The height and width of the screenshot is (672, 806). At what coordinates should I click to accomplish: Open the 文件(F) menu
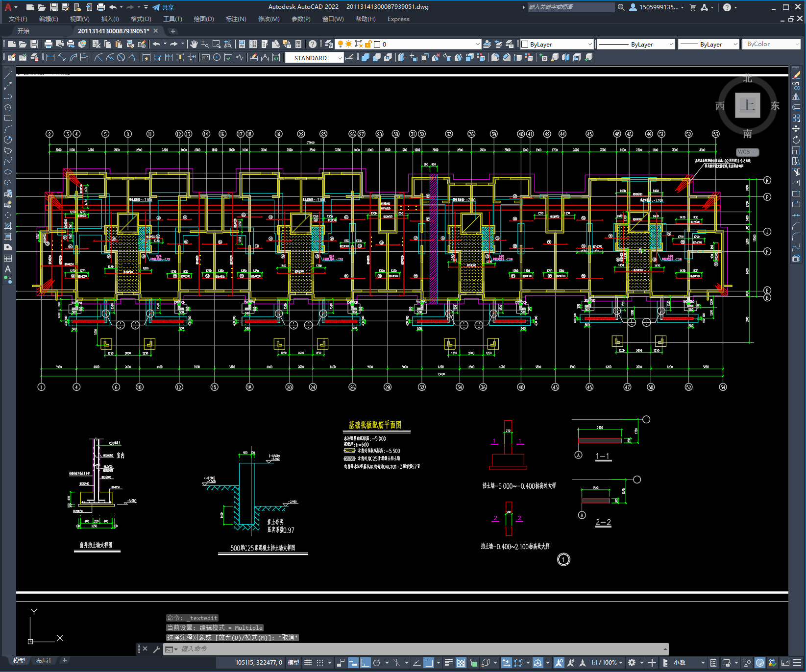[18, 19]
